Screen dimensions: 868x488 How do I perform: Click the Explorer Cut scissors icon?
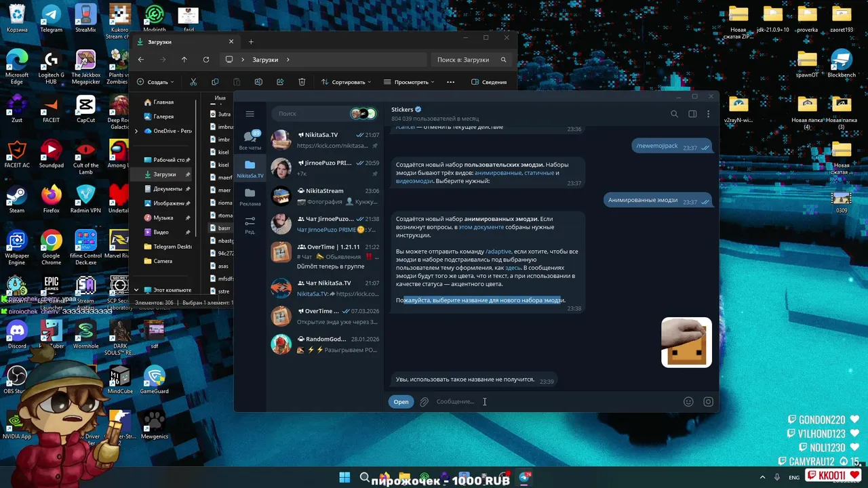click(193, 82)
